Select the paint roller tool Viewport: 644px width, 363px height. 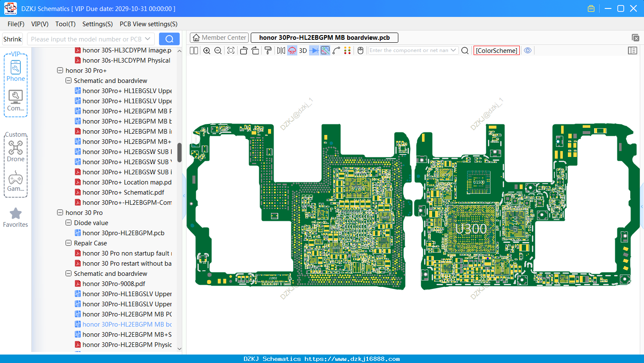pos(268,51)
